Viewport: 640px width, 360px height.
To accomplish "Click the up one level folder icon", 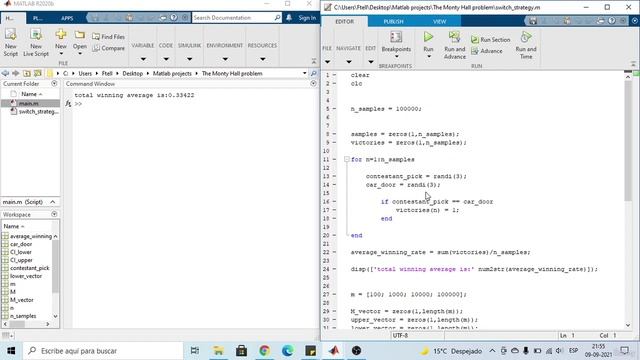I will [x=27, y=73].
